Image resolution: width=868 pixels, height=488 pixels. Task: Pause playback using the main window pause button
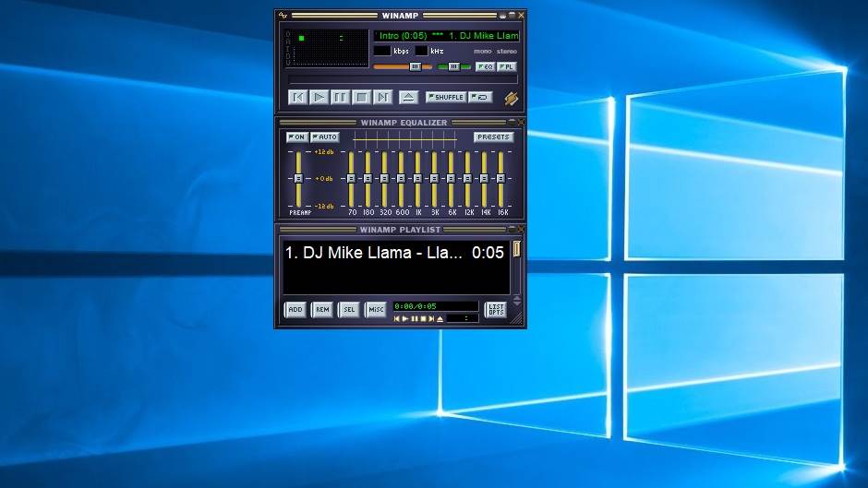tap(340, 97)
